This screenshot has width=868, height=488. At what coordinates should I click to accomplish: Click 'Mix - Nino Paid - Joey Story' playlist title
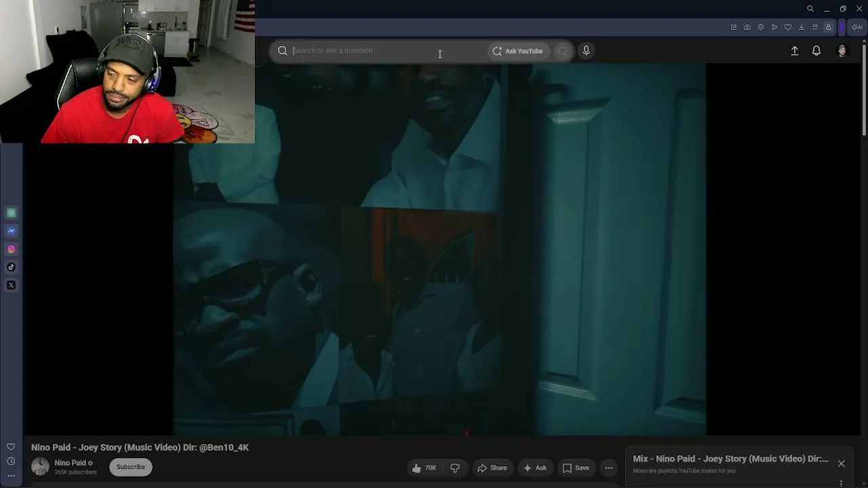(730, 459)
